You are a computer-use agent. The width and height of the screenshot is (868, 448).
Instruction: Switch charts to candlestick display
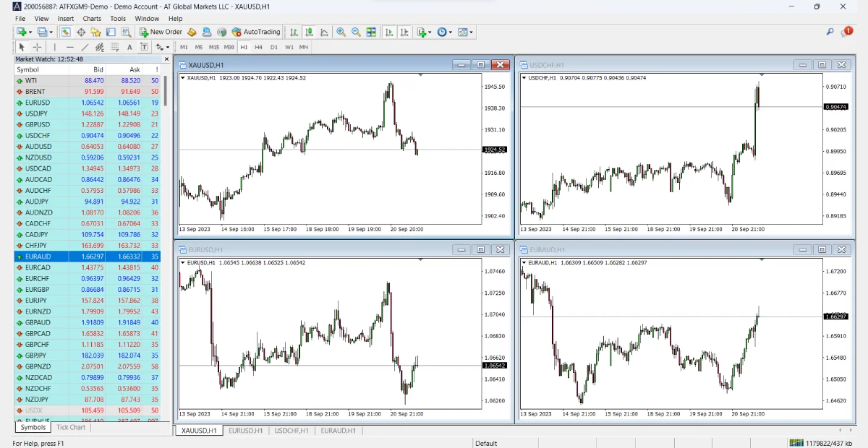(x=309, y=32)
